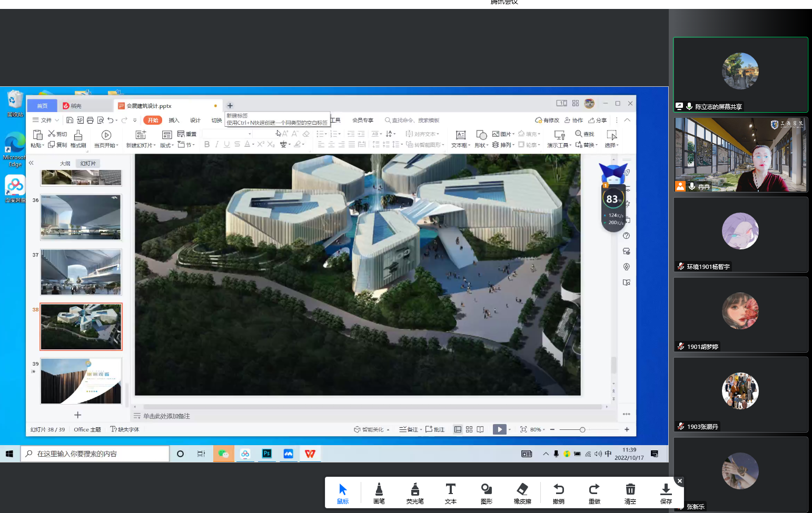The image size is (812, 513).
Task: Switch to slide sorter grid view
Action: click(469, 430)
